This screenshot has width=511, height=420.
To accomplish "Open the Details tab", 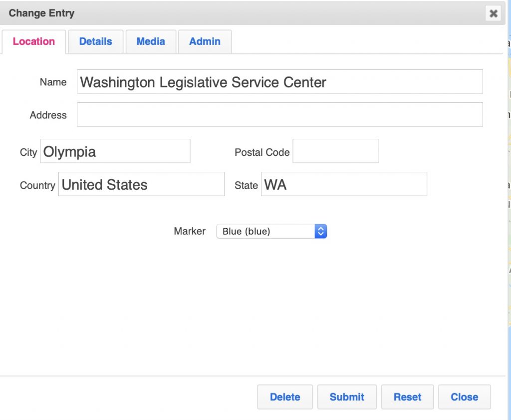I will tap(95, 42).
